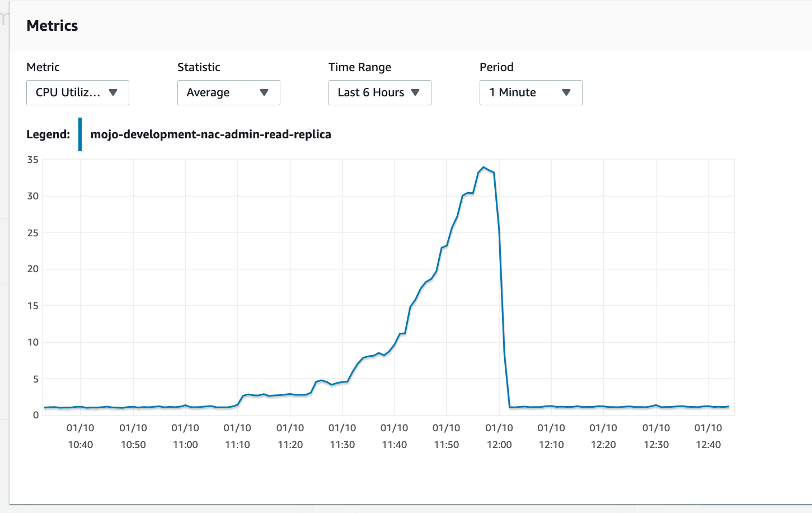Click the x-axis label 01/10 11:50
812x513 pixels.
click(x=447, y=436)
